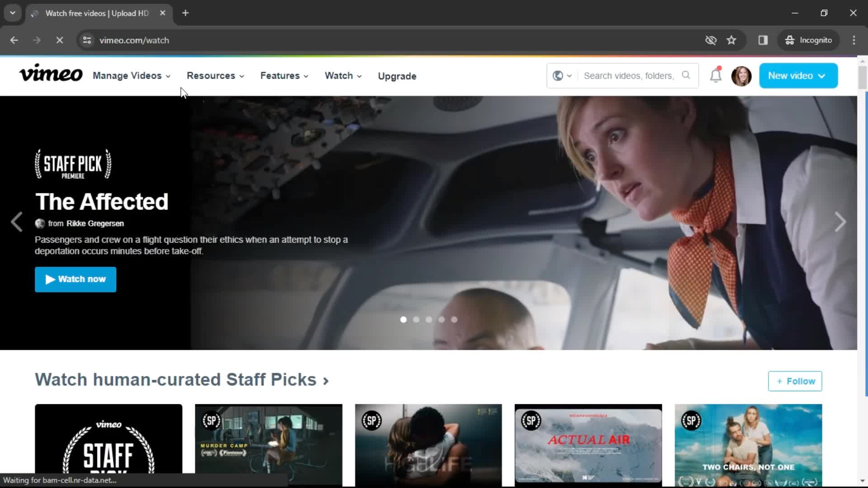
Task: Stop loading the page
Action: (59, 40)
